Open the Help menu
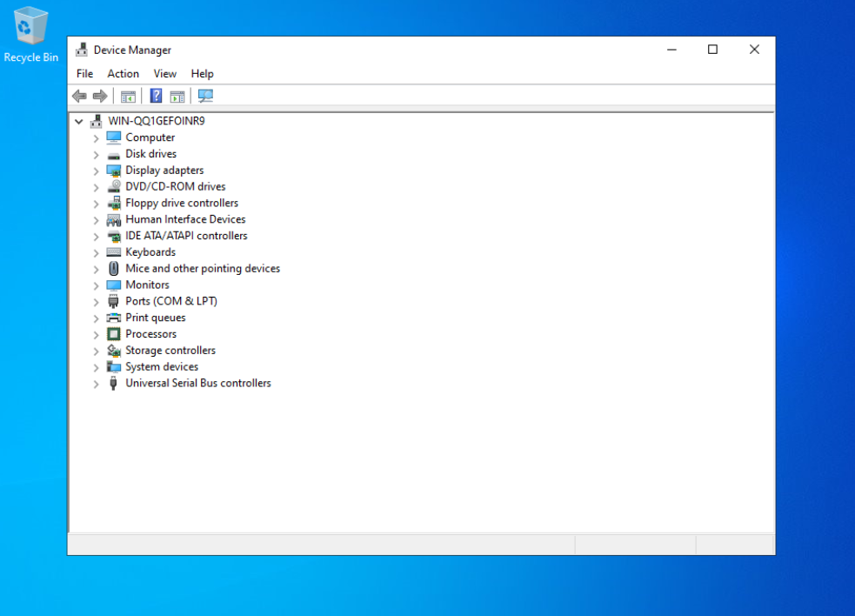Viewport: 855px width, 616px height. pyautogui.click(x=202, y=74)
